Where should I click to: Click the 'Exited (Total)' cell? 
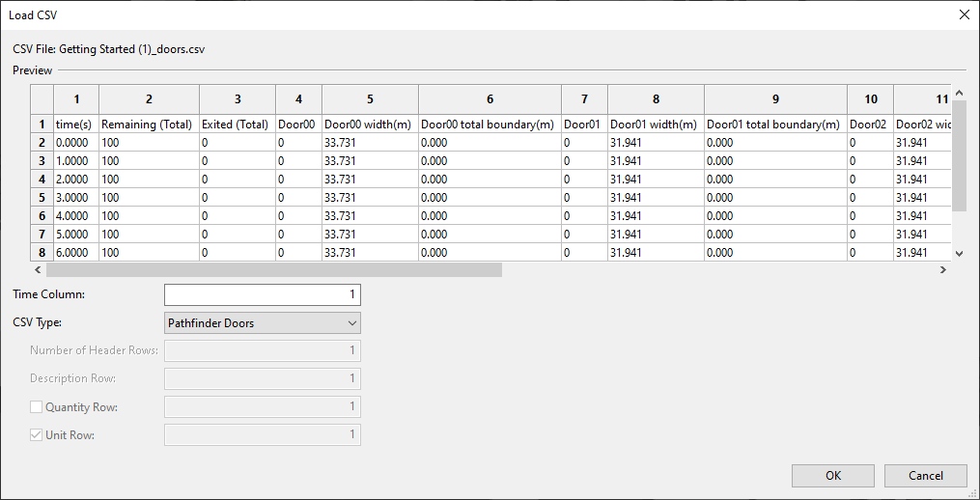(x=238, y=125)
